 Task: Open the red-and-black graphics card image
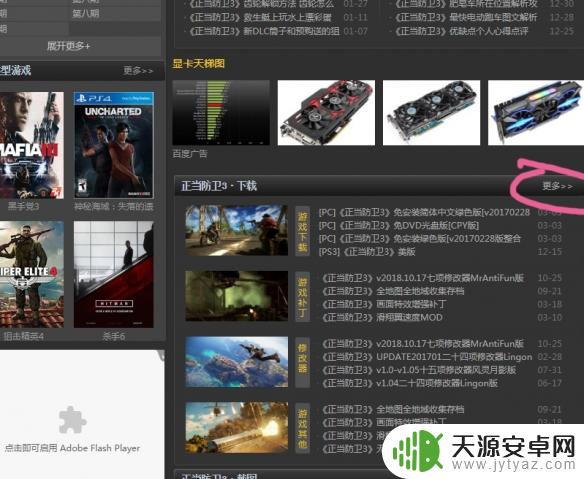tap(326, 112)
